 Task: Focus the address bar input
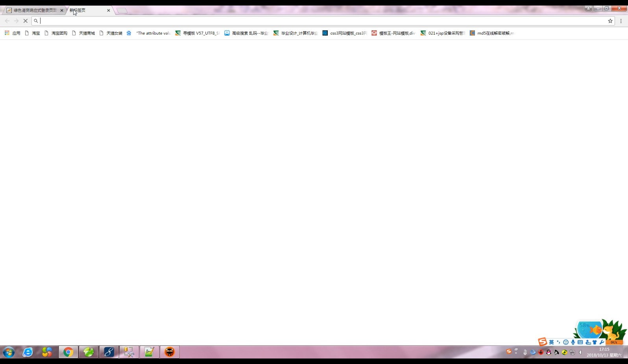[323, 21]
